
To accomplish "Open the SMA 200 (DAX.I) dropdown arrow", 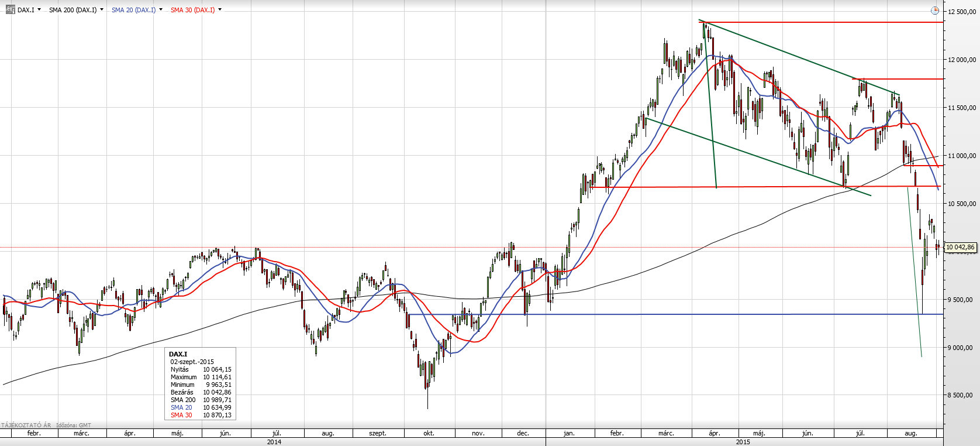I will tap(102, 9).
